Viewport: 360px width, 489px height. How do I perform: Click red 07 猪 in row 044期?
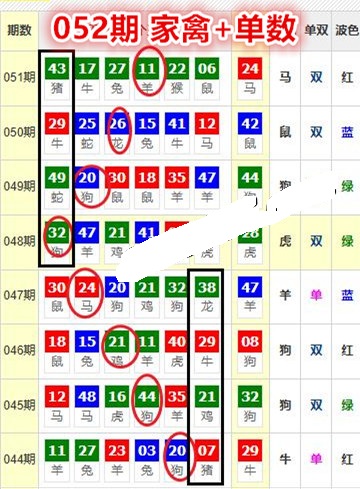click(207, 458)
